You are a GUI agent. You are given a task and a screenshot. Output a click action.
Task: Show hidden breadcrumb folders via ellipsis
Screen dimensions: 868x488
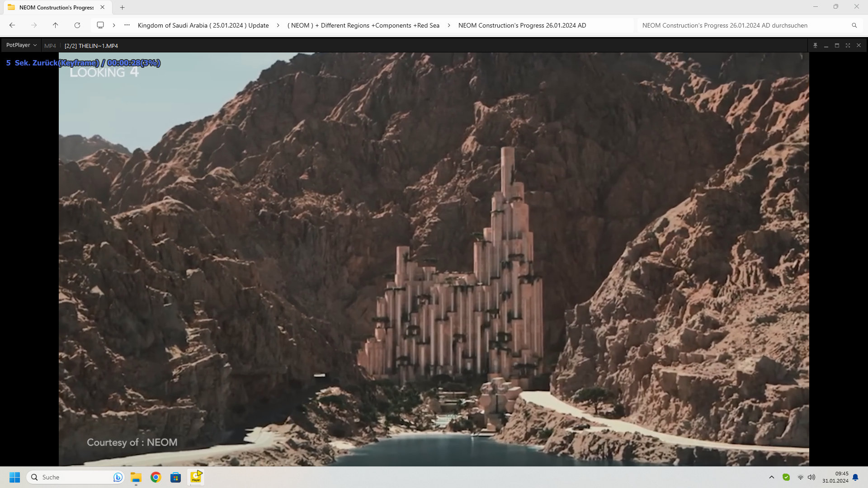(127, 25)
